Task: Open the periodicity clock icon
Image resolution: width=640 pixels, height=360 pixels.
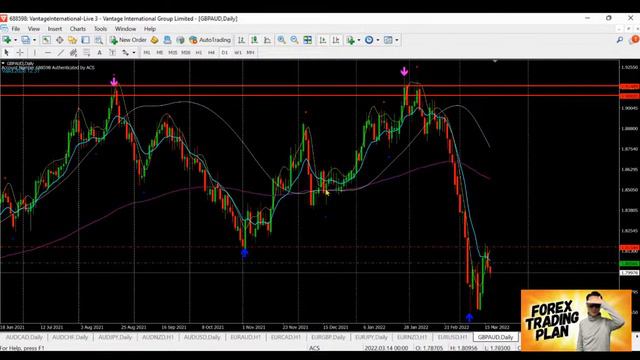Action: coord(369,40)
